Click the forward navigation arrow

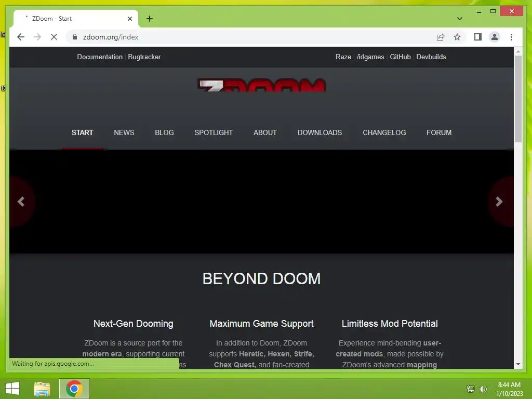[37, 37]
